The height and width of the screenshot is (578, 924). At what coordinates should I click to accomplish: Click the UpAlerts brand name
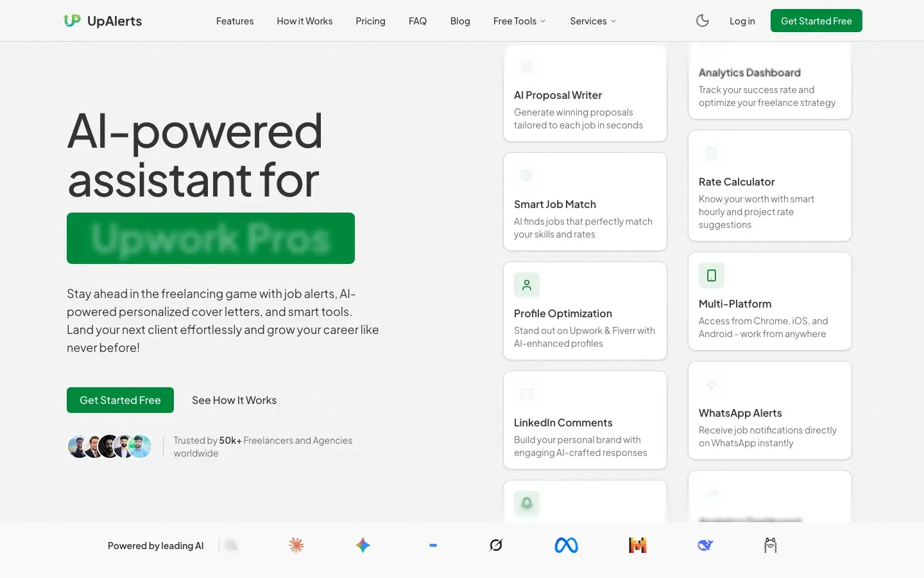114,21
